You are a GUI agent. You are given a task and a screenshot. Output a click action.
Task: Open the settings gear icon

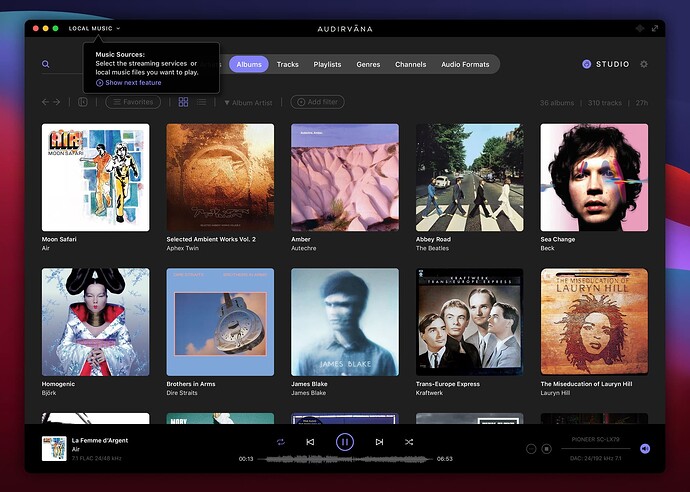coord(644,64)
